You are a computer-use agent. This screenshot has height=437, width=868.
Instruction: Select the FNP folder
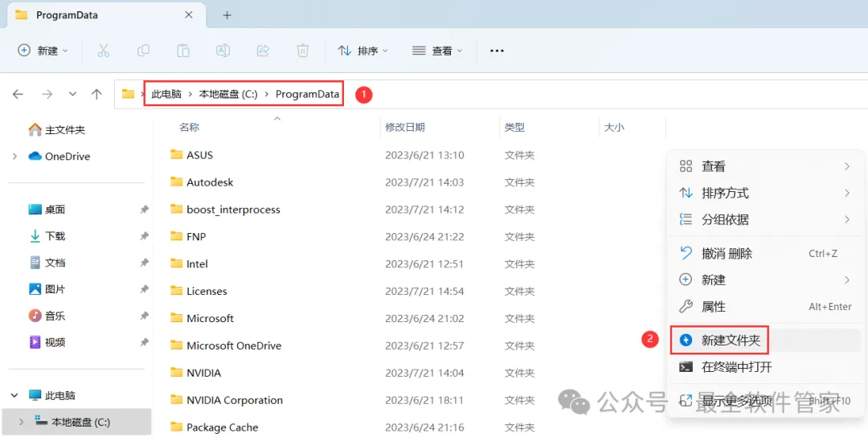tap(189, 237)
